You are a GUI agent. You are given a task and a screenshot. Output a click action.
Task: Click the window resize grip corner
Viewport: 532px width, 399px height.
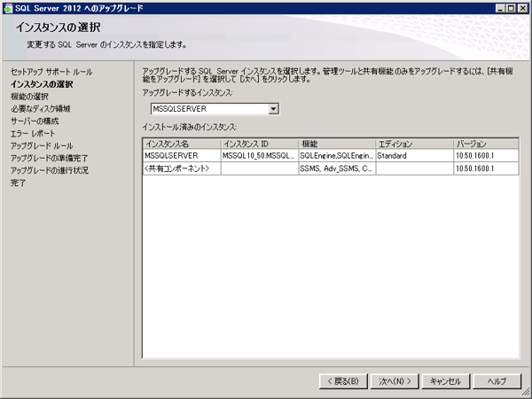click(525, 392)
